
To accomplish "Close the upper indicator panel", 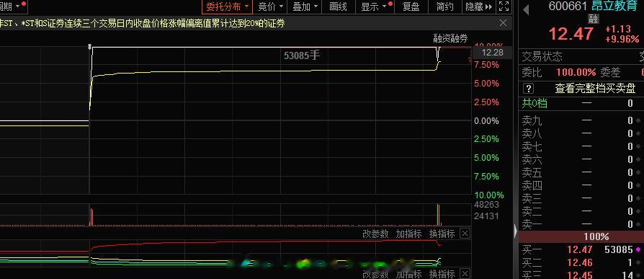I will (x=465, y=234).
